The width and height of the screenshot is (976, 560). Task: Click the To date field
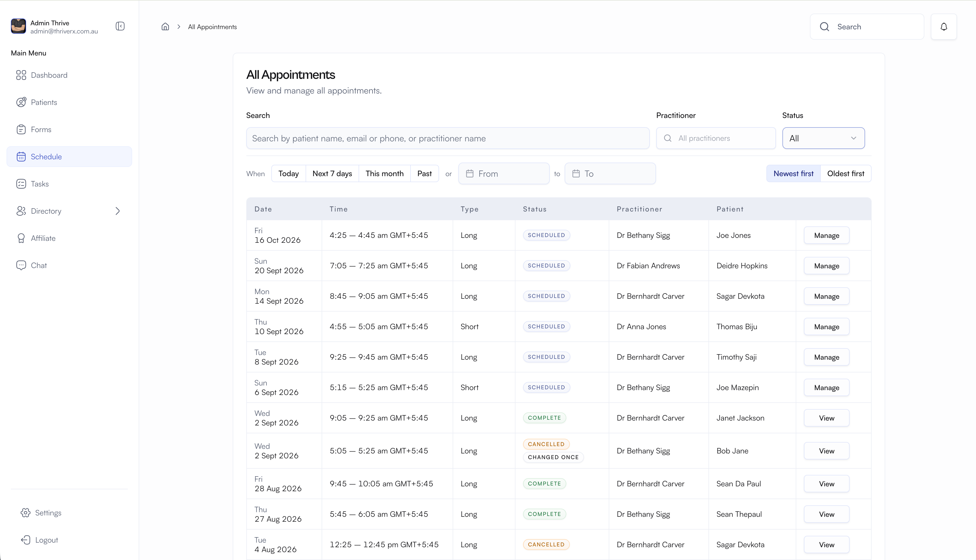click(610, 173)
